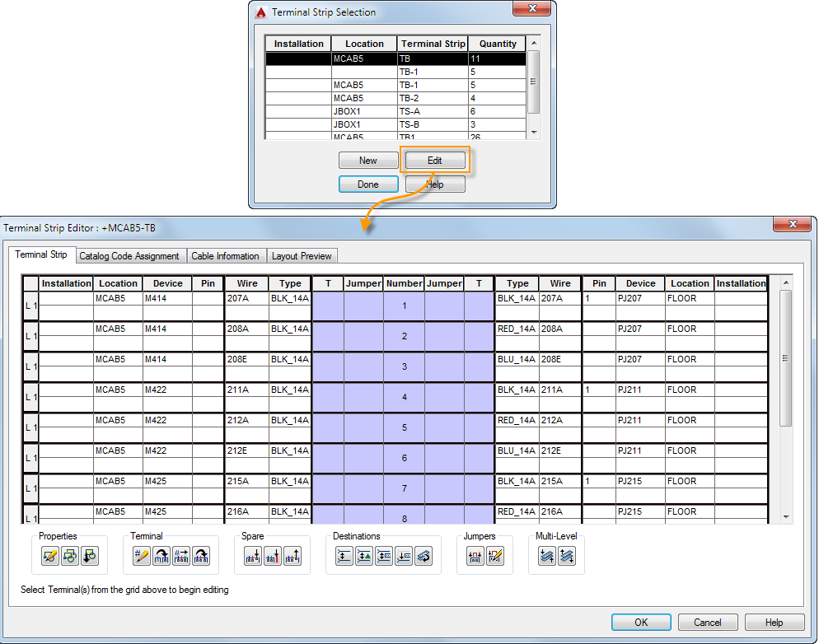The width and height of the screenshot is (819, 644).
Task: Open the Cable Information tab
Action: [225, 256]
